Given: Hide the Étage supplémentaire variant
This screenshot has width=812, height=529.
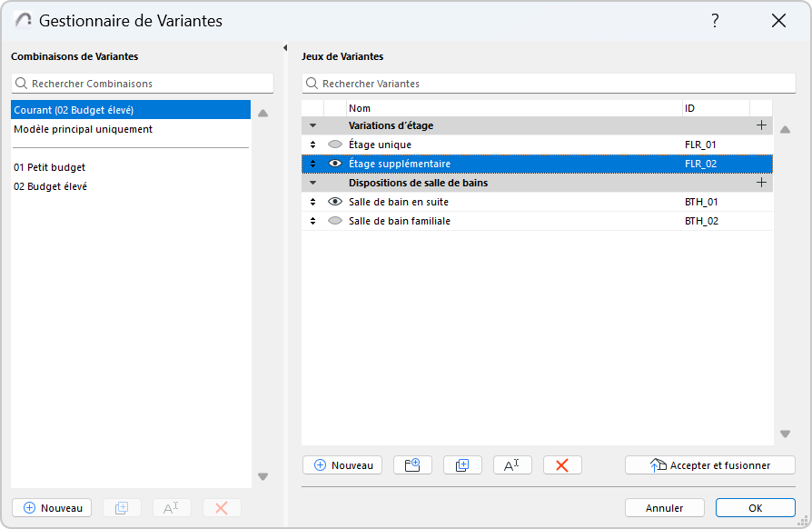Looking at the screenshot, I should tap(335, 164).
